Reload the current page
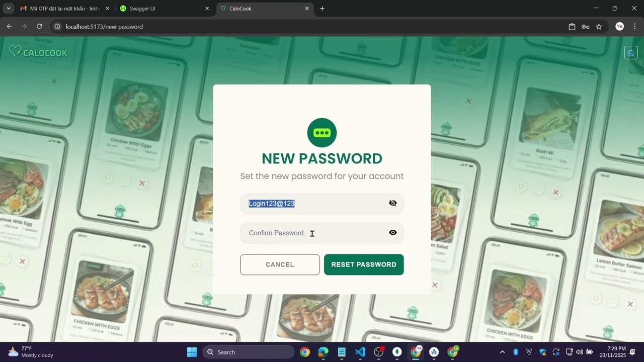Viewport: 644px width, 362px height. click(39, 27)
